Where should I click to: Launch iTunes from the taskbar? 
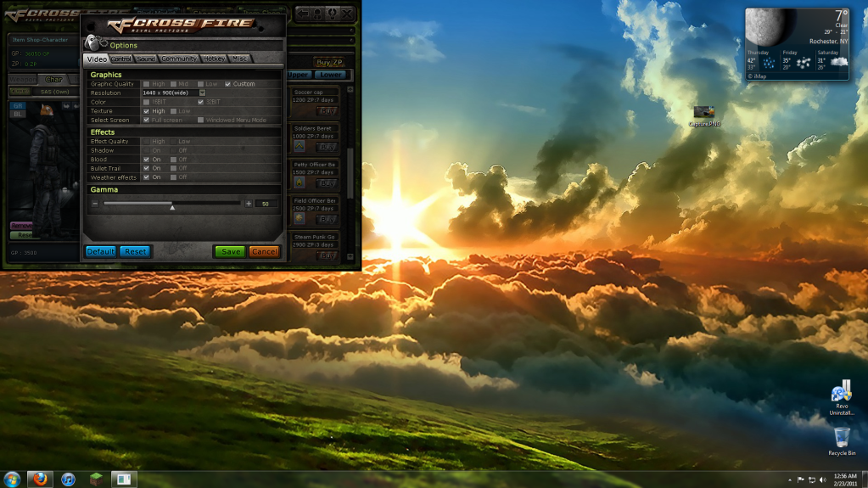tap(68, 479)
